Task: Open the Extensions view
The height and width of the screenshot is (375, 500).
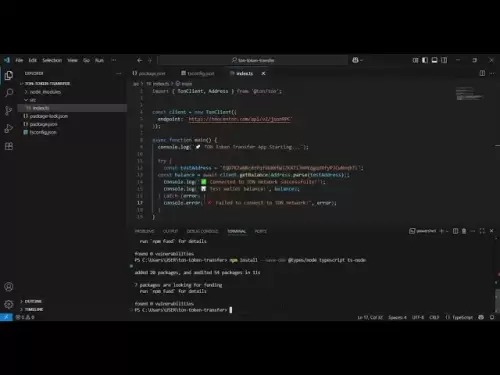Action: (9, 146)
